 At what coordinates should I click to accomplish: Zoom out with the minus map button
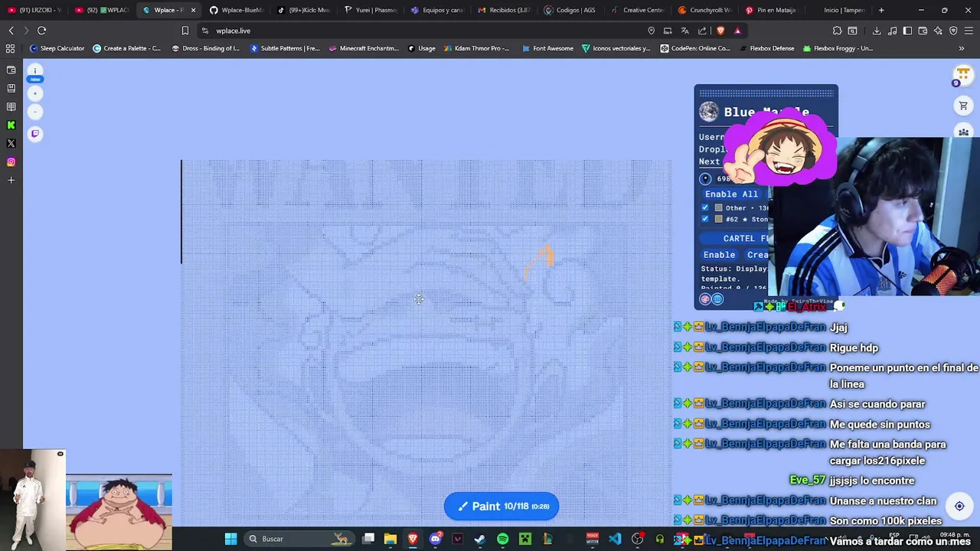pyautogui.click(x=34, y=112)
